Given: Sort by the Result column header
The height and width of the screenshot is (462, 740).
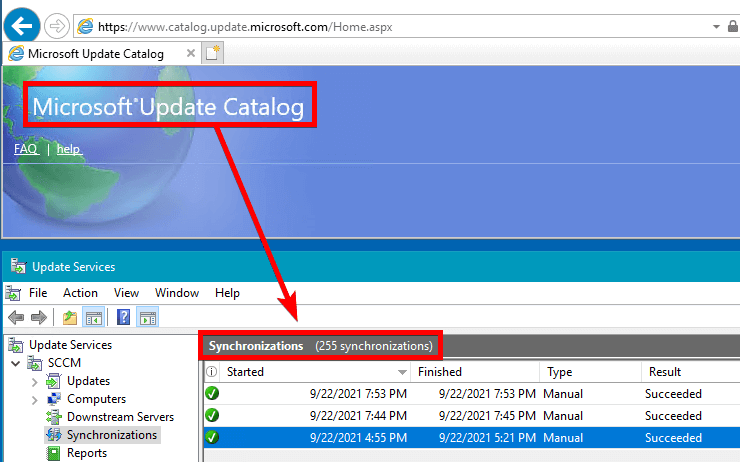Looking at the screenshot, I should point(691,372).
